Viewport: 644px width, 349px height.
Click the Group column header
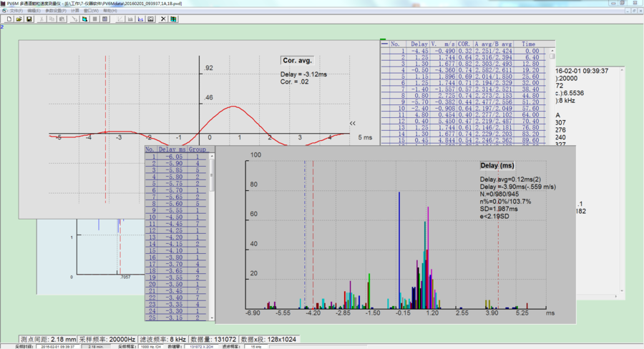click(197, 149)
